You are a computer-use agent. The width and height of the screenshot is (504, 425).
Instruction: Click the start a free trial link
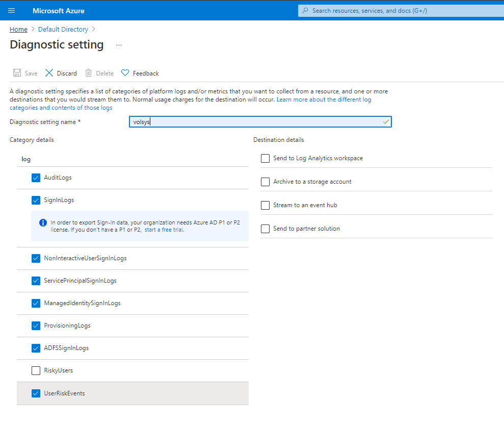[x=164, y=230]
